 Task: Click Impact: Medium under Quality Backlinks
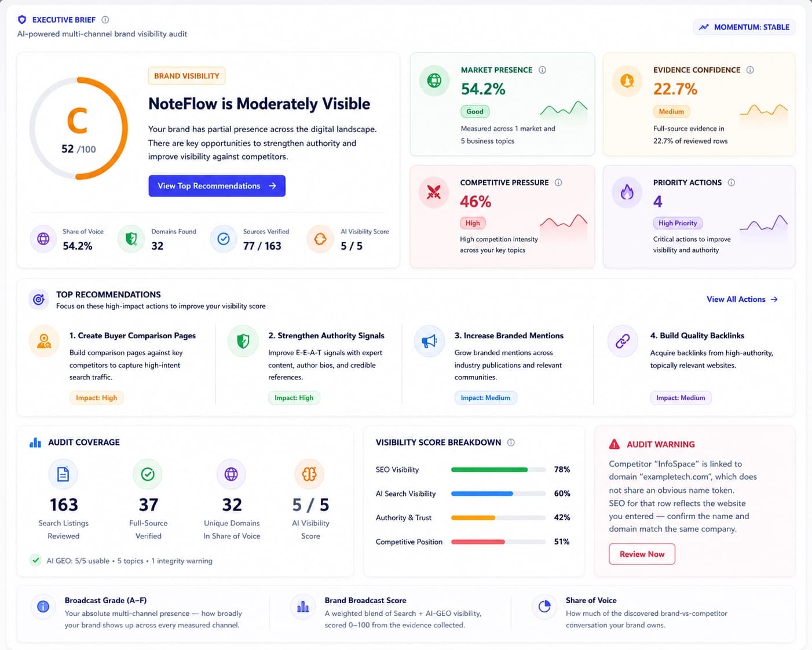pos(681,398)
